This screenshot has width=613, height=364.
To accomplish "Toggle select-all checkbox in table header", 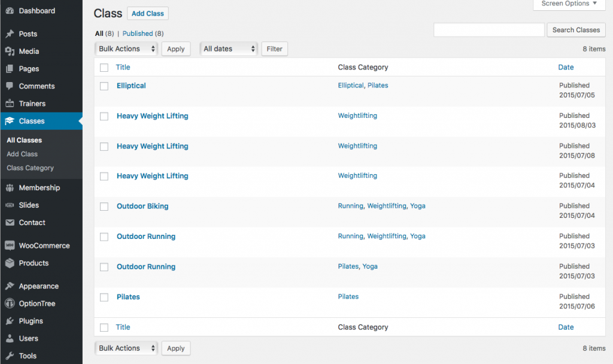I will point(104,68).
